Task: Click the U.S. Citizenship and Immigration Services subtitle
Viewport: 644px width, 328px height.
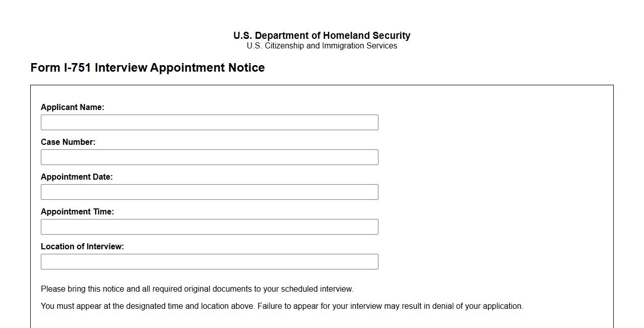Action: [321, 46]
